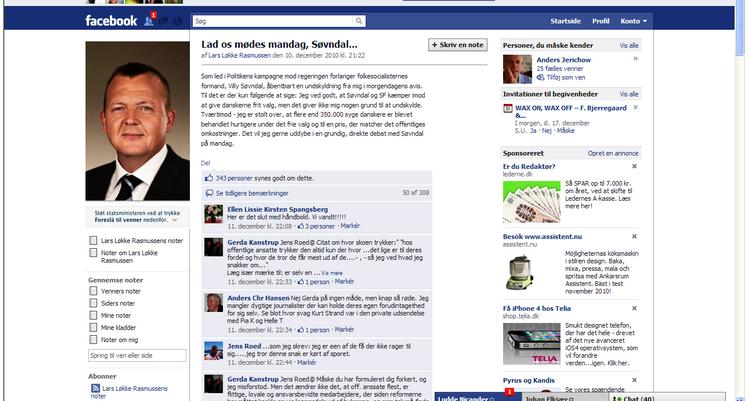Select Venners noter note icon
The width and height of the screenshot is (750, 401).
[x=93, y=291]
